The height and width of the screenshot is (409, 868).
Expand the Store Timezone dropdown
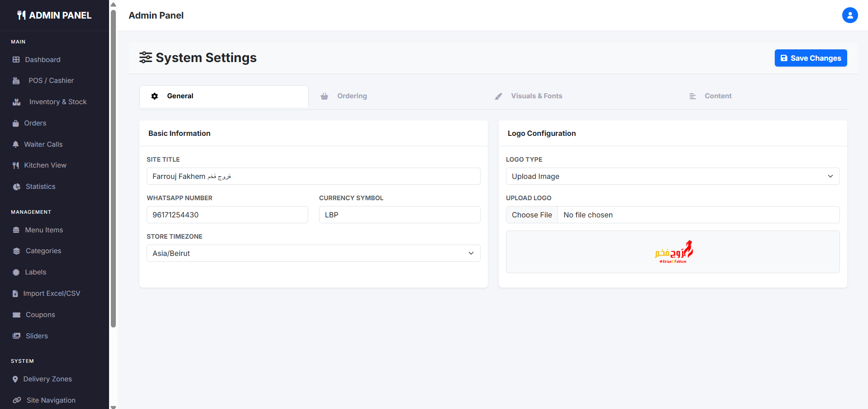pos(313,253)
